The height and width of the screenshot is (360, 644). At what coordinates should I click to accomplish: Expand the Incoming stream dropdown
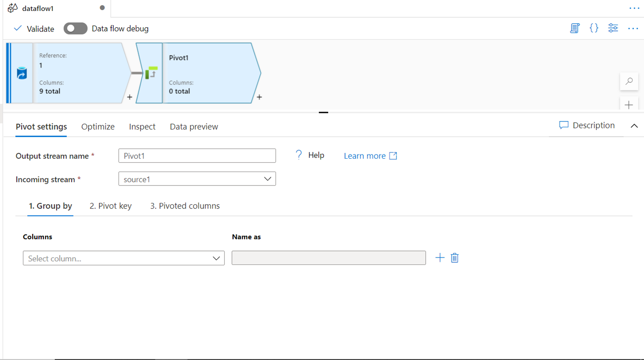click(x=267, y=179)
